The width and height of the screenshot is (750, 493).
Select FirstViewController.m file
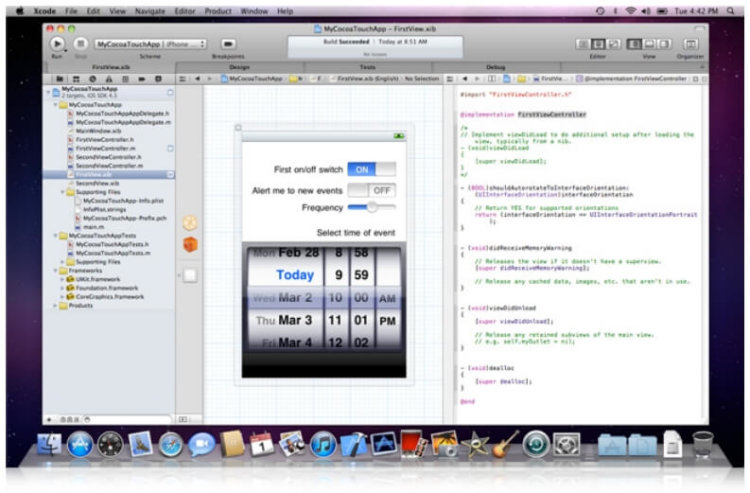tap(105, 149)
